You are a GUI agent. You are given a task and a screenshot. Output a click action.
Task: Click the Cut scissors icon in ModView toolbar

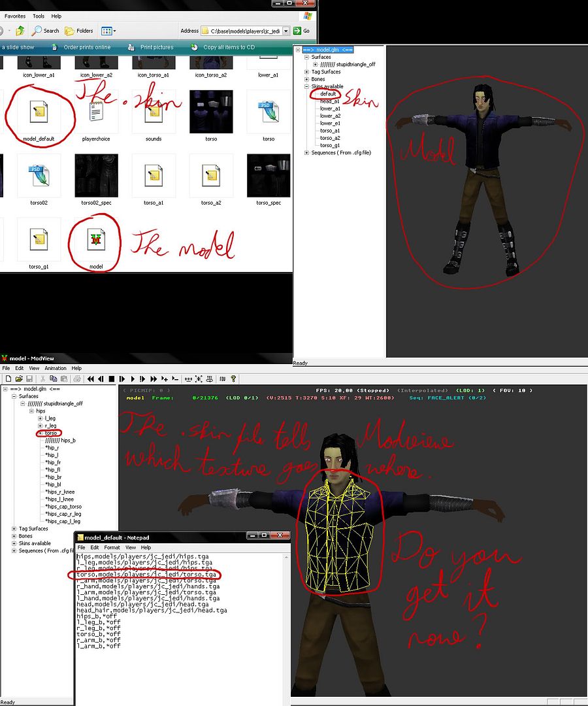point(42,379)
